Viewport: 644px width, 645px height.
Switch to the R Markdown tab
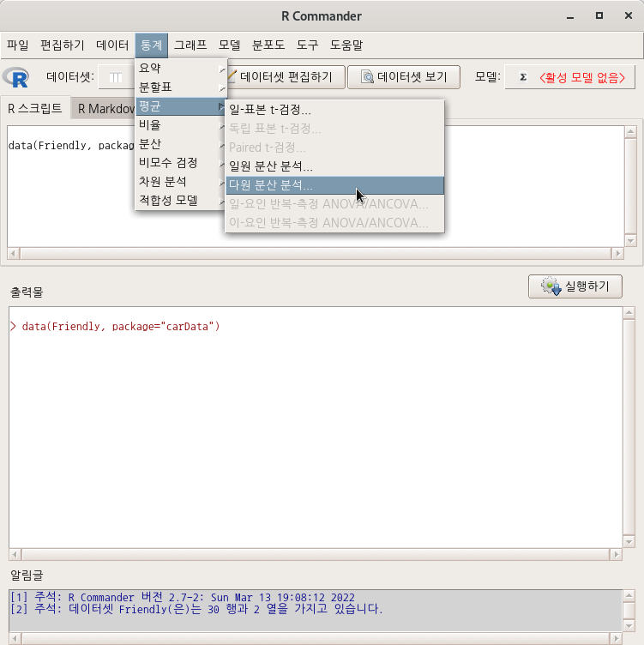pyautogui.click(x=104, y=109)
